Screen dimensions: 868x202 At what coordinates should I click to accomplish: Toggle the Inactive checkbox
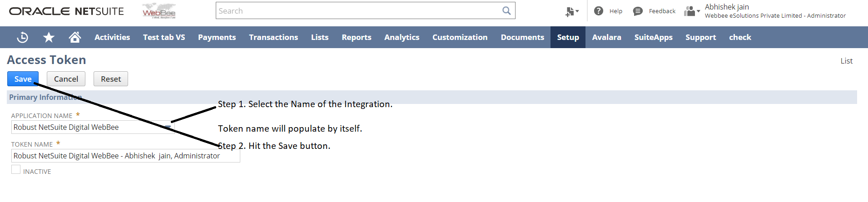16,169
